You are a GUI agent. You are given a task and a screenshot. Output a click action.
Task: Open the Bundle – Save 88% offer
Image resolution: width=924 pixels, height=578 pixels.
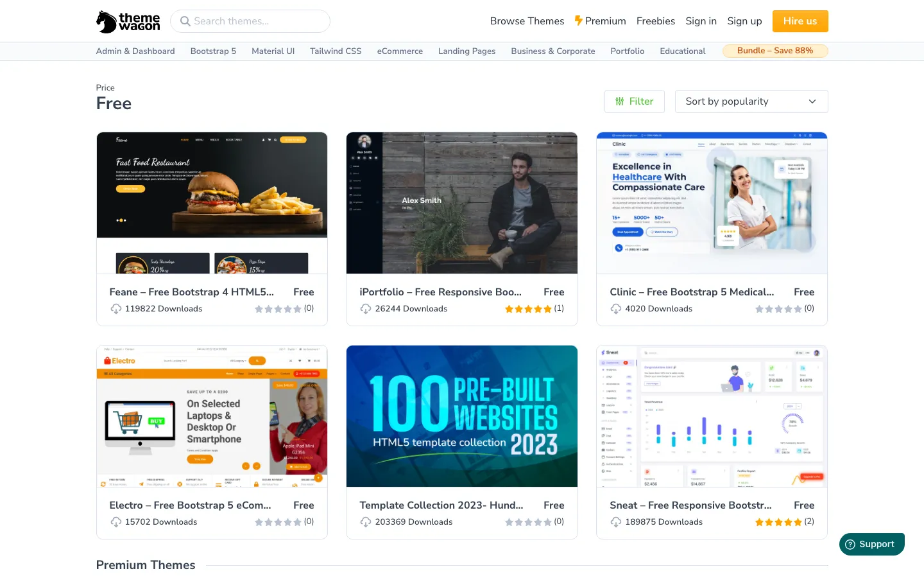(775, 51)
